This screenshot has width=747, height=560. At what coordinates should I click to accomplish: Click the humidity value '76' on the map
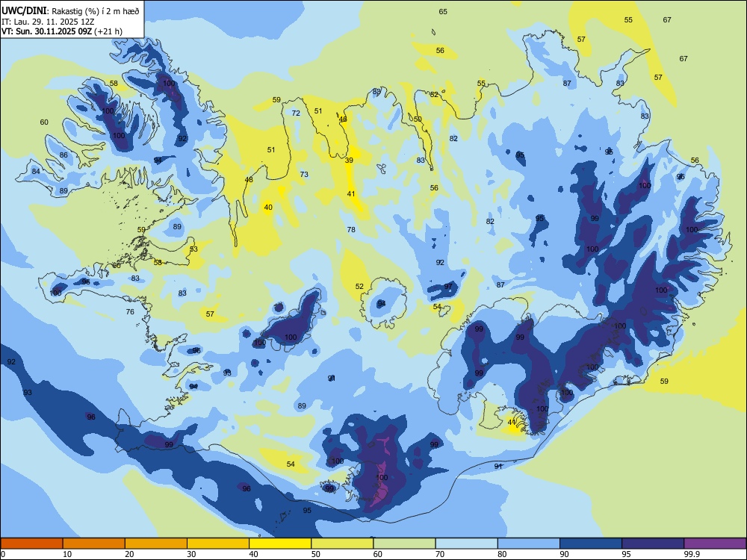pyautogui.click(x=130, y=312)
